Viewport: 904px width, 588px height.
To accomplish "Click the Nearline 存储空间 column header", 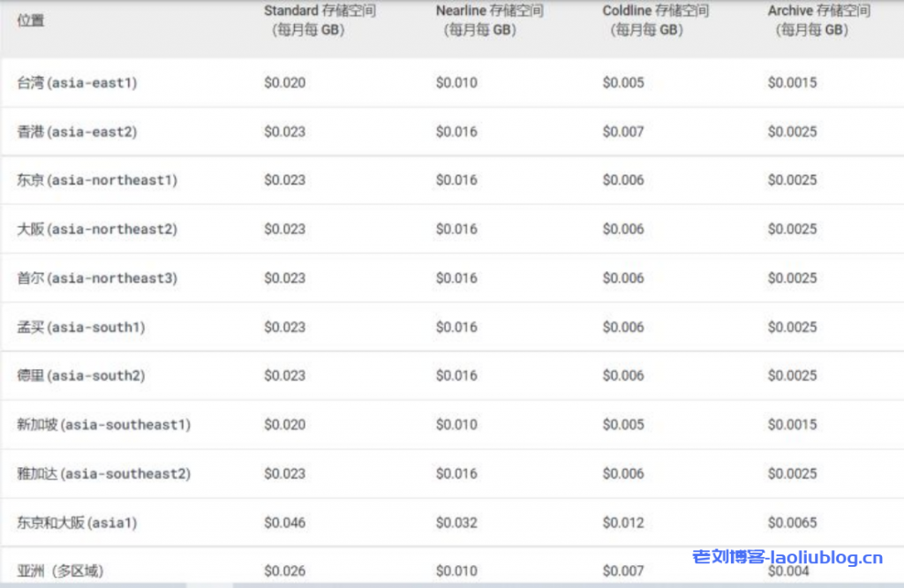I will (489, 20).
